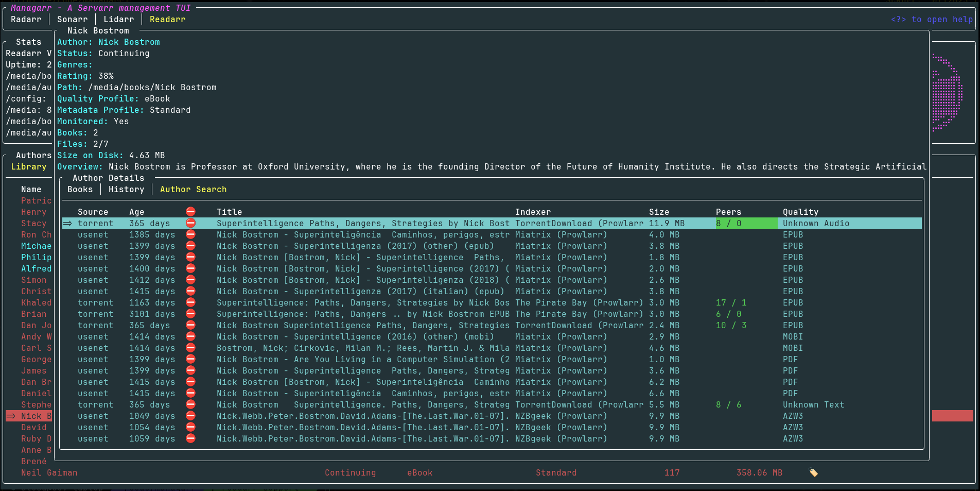
Task: Click the Path value /media/books/Nick Bostrom
Action: [152, 87]
